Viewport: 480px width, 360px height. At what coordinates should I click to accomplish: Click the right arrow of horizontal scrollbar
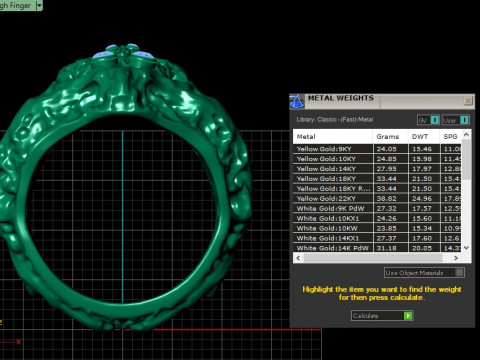point(456,258)
